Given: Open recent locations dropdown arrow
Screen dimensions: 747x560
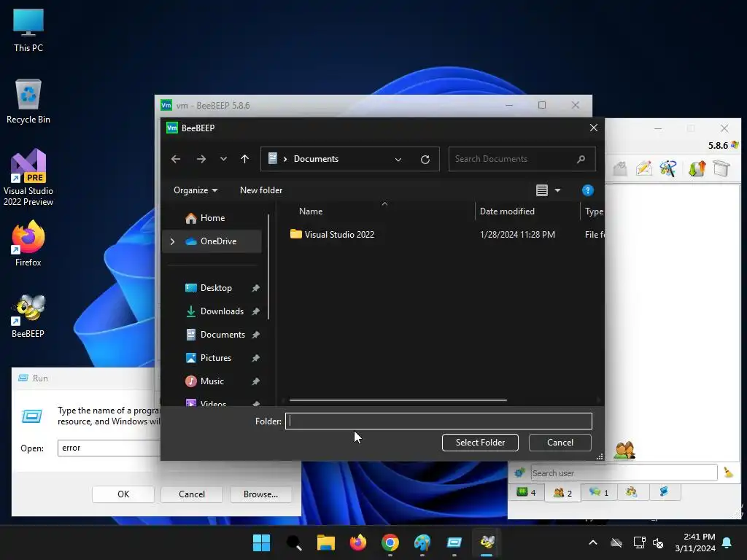Looking at the screenshot, I should pyautogui.click(x=223, y=159).
